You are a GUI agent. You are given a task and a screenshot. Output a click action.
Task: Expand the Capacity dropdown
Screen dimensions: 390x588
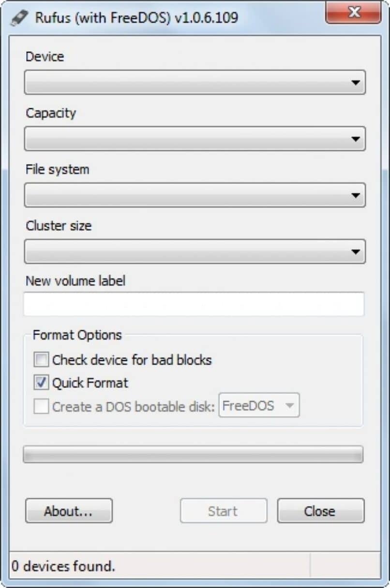(x=195, y=139)
